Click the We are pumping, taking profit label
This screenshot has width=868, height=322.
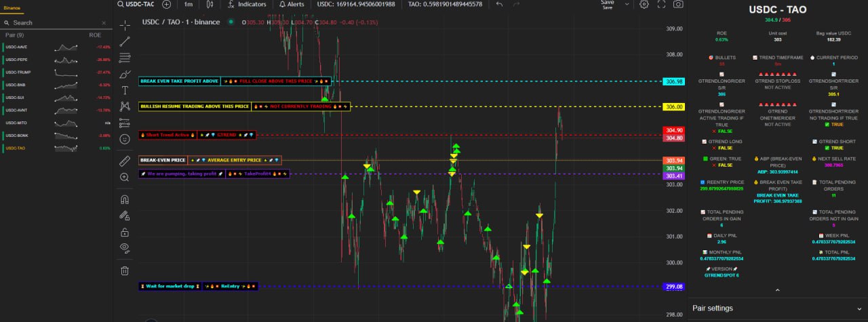point(182,174)
